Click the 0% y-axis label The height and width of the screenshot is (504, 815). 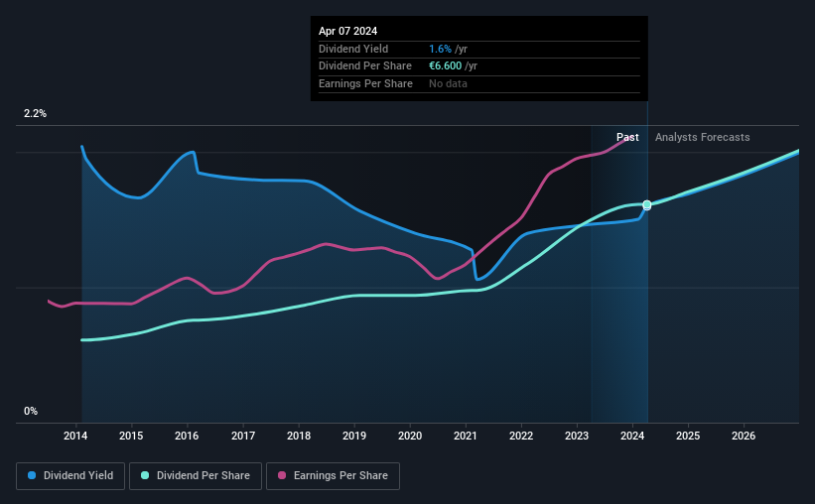[31, 411]
